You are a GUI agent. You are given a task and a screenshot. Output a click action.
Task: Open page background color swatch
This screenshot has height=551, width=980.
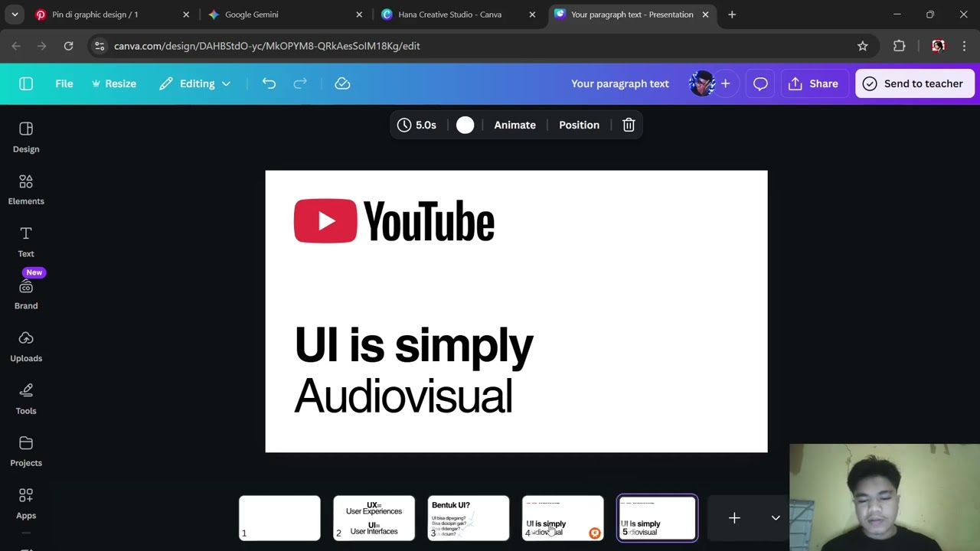pyautogui.click(x=465, y=125)
